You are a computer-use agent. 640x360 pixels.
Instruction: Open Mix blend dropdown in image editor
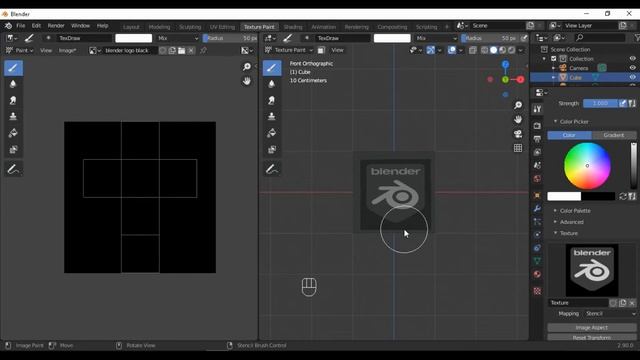[178, 38]
